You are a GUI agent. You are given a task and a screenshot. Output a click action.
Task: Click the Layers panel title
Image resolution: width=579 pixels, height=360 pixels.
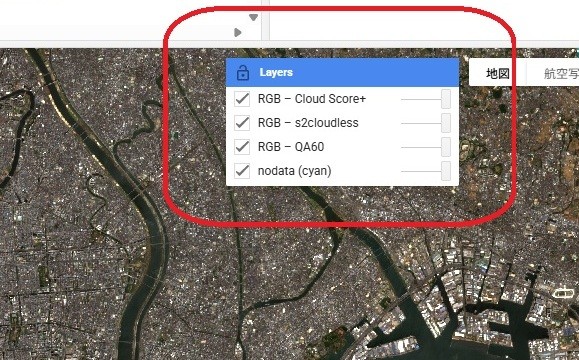click(276, 72)
